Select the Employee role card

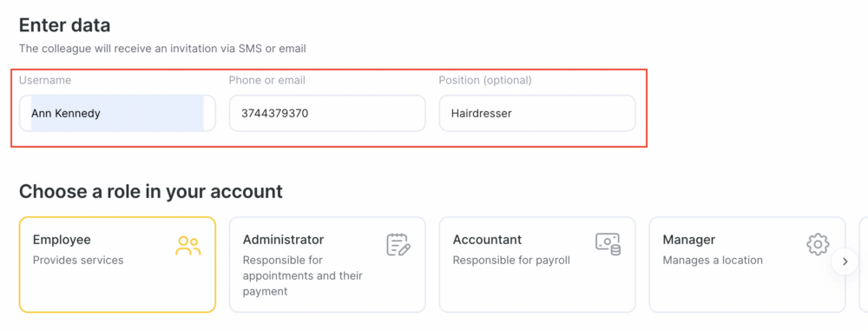pyautogui.click(x=117, y=264)
